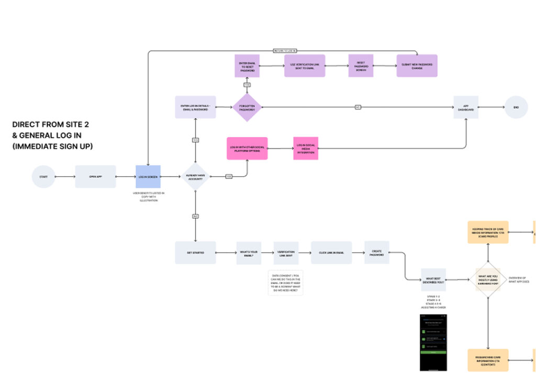Click the WHAT'S YOUR EMAIL node
This screenshot has height=392, width=536.
(249, 253)
